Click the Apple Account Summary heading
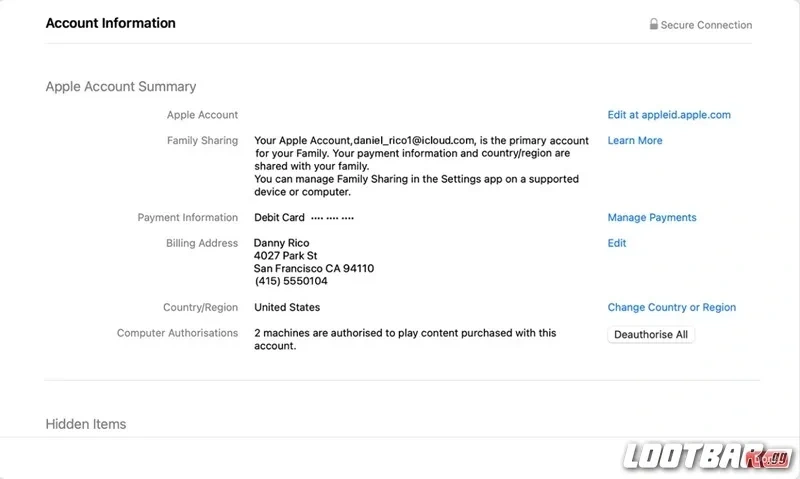The height and width of the screenshot is (479, 800). (121, 86)
